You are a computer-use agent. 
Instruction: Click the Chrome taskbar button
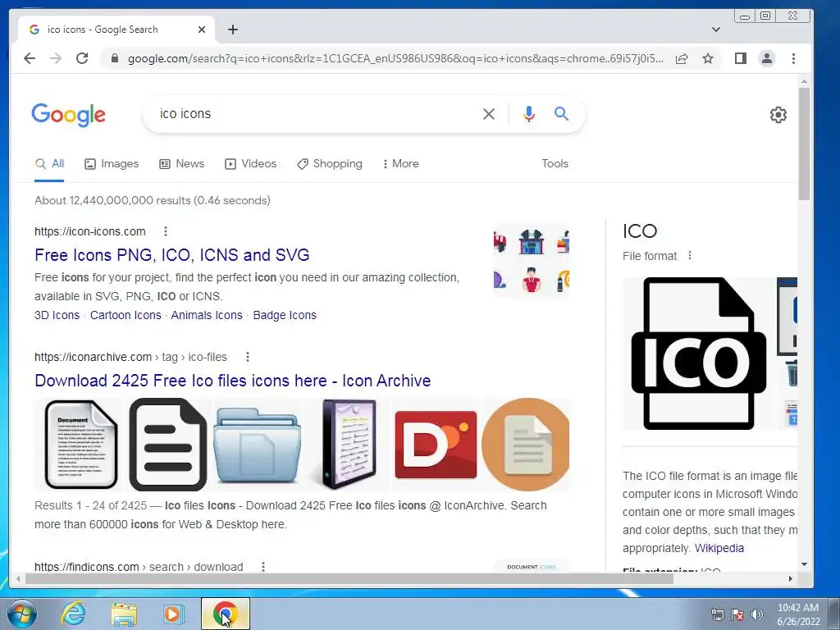tap(226, 614)
